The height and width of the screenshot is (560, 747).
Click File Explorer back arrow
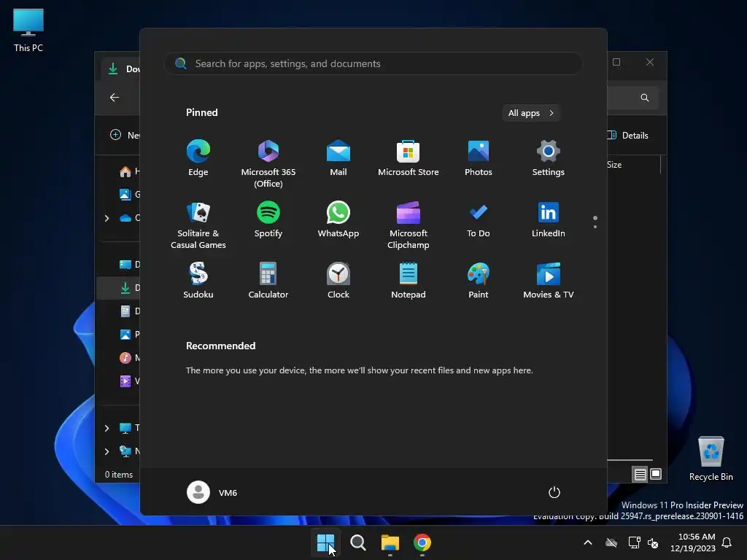coord(115,98)
